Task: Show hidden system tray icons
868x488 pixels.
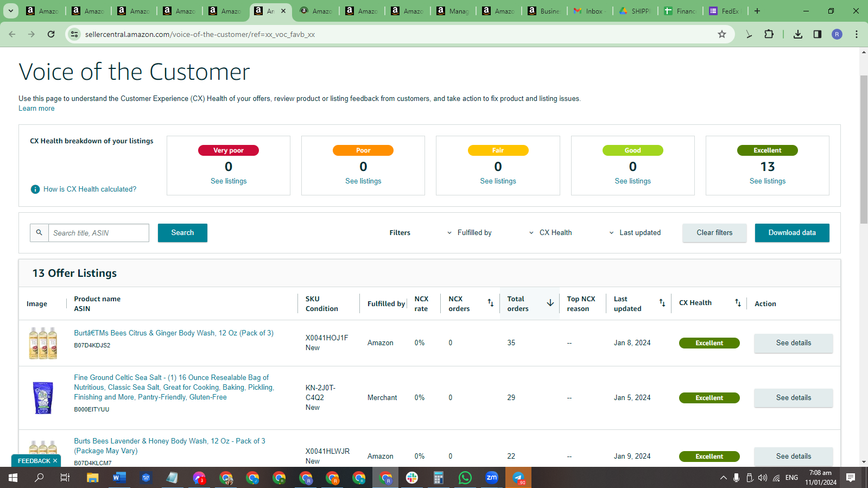Action: (723, 478)
